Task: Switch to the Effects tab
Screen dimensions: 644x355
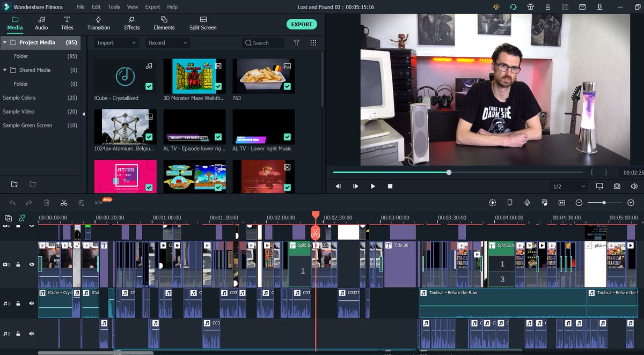Action: (132, 24)
